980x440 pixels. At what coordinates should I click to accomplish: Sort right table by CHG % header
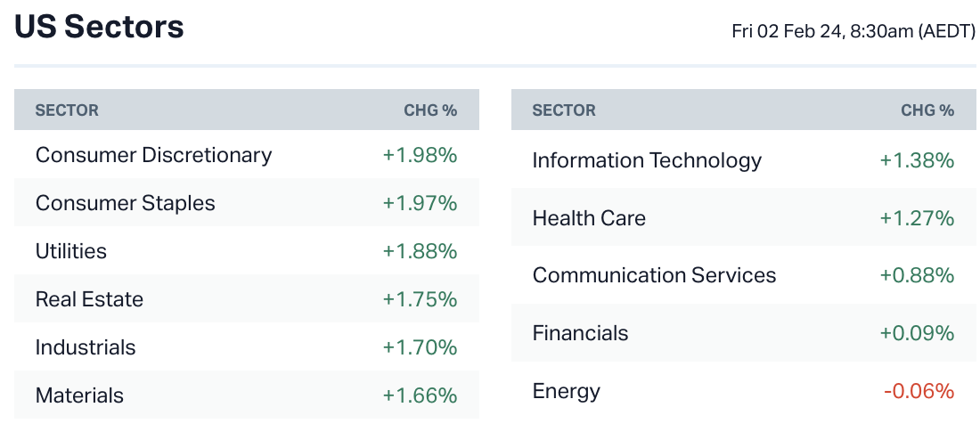927,110
